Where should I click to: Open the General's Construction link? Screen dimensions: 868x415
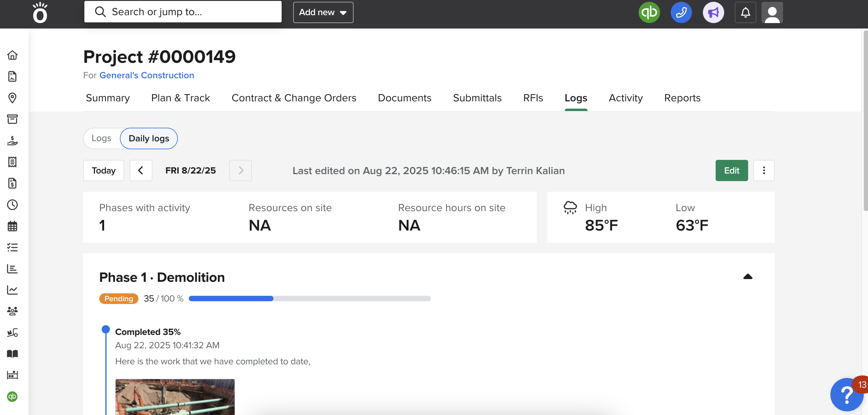tap(147, 75)
